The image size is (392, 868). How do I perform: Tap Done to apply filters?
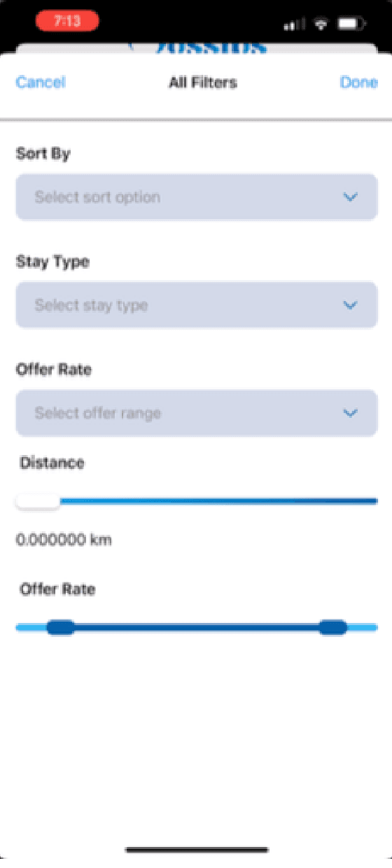[x=359, y=83]
